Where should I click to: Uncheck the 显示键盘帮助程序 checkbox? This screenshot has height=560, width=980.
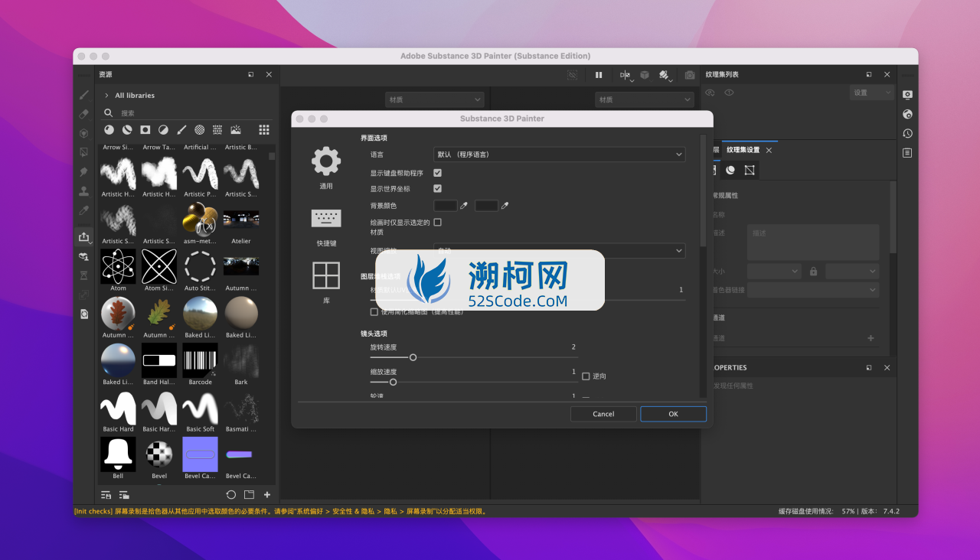click(437, 173)
